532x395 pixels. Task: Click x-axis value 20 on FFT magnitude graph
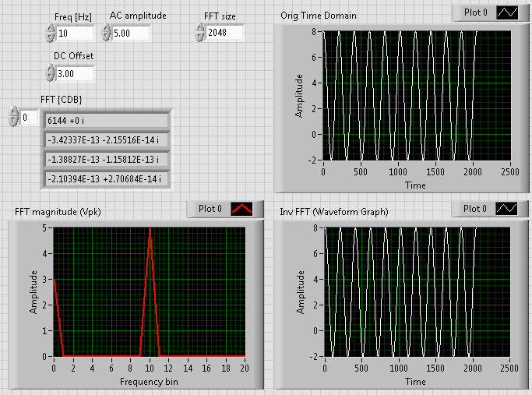pos(245,369)
